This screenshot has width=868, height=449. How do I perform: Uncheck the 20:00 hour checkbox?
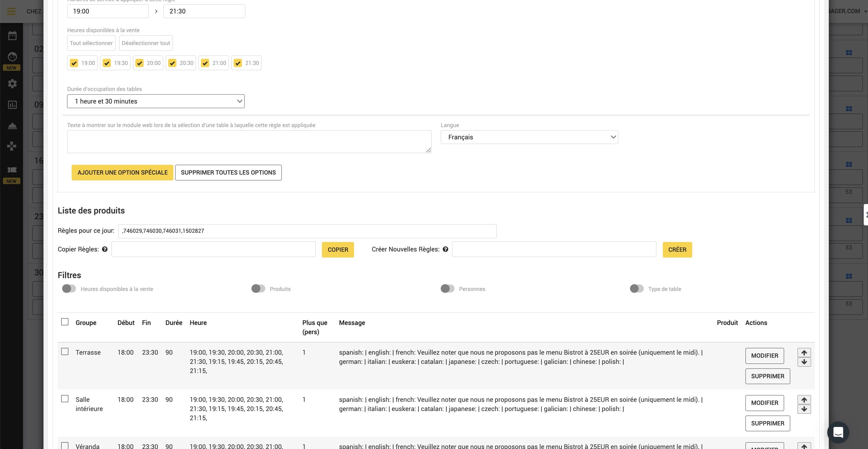pos(139,63)
